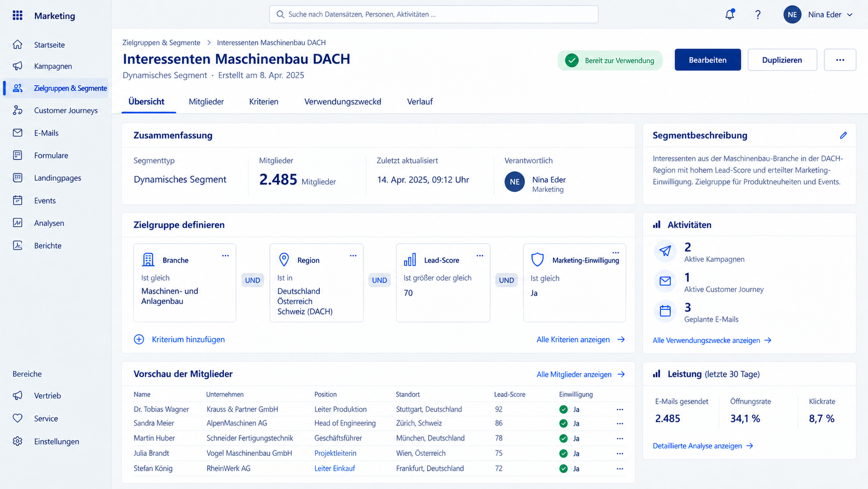This screenshot has width=868, height=489.
Task: Open Alle Mitglieder anzeigen link
Action: pyautogui.click(x=580, y=374)
